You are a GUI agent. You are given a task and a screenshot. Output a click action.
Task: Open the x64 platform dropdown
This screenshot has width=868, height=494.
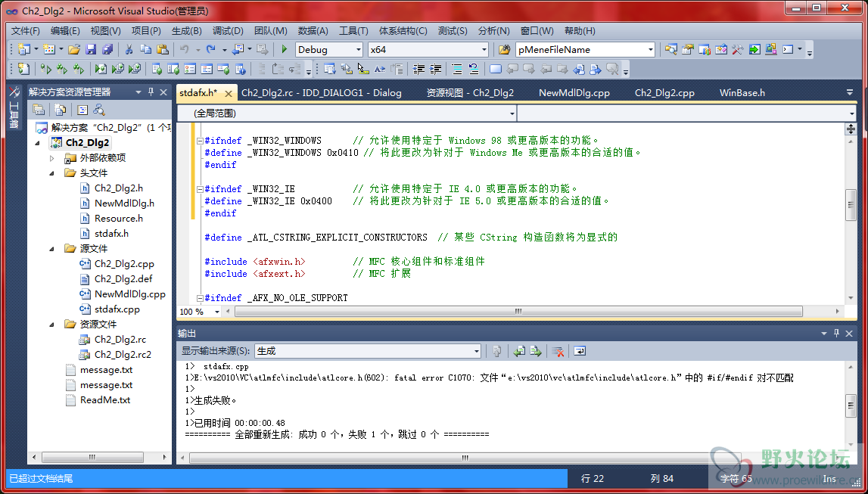484,50
